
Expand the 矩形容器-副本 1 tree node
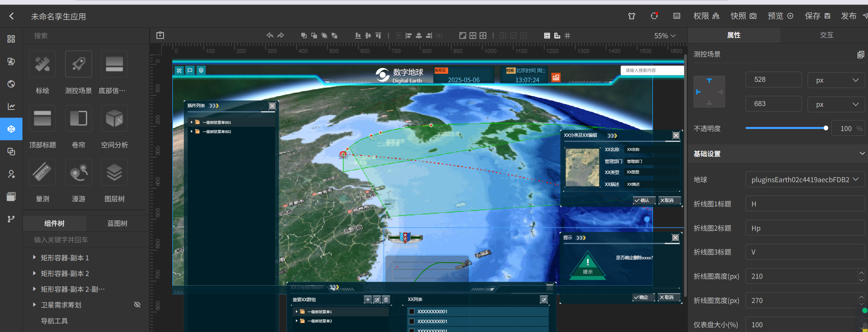coord(34,257)
